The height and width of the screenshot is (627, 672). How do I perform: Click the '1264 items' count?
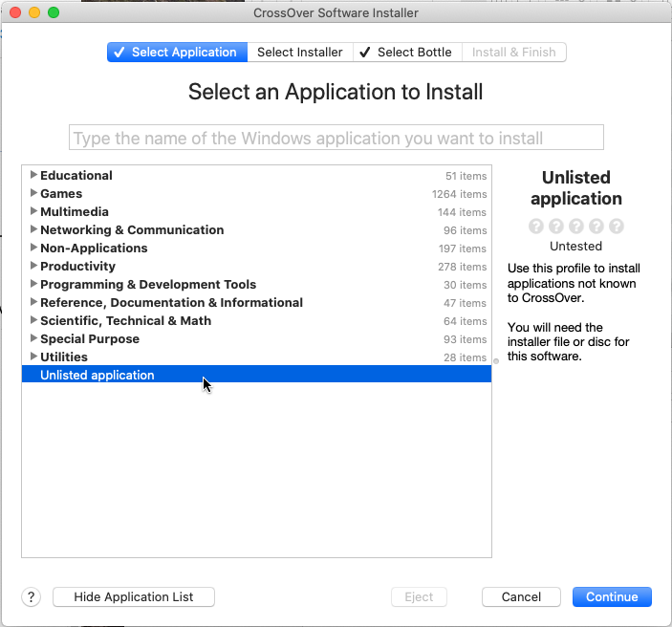tap(459, 194)
